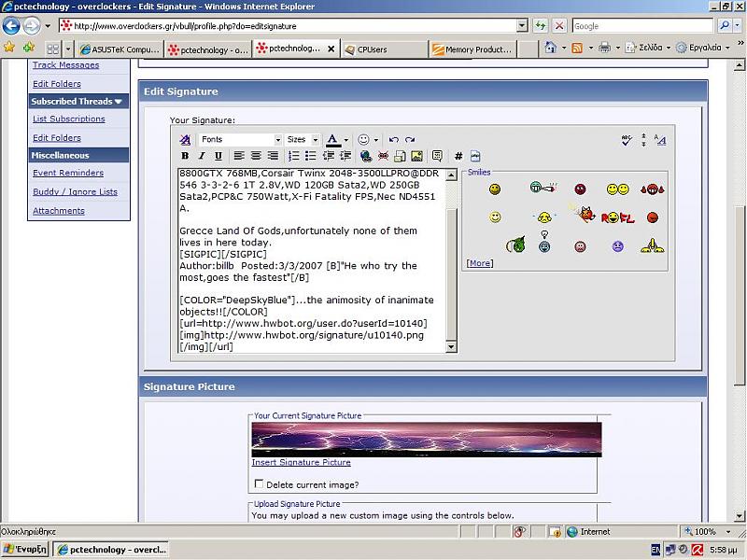The height and width of the screenshot is (560, 747).
Task: Insert an image into the signature
Action: pos(416,156)
